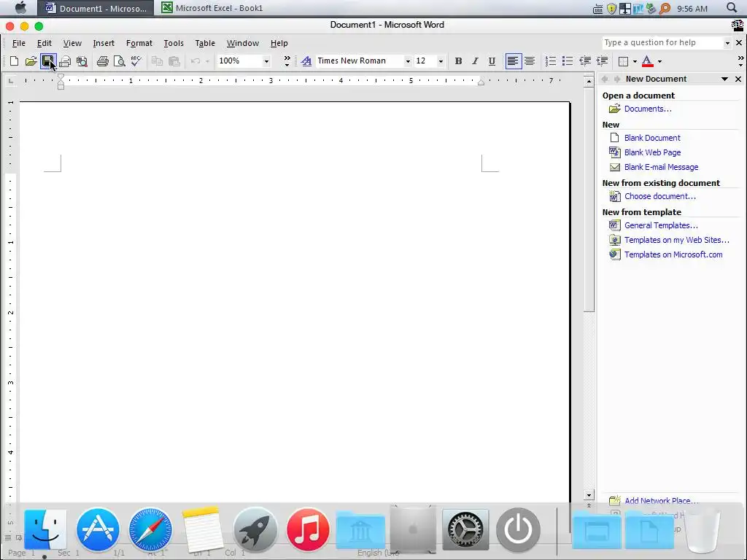
Task: Expand the border style dropdown arrow
Action: point(635,61)
